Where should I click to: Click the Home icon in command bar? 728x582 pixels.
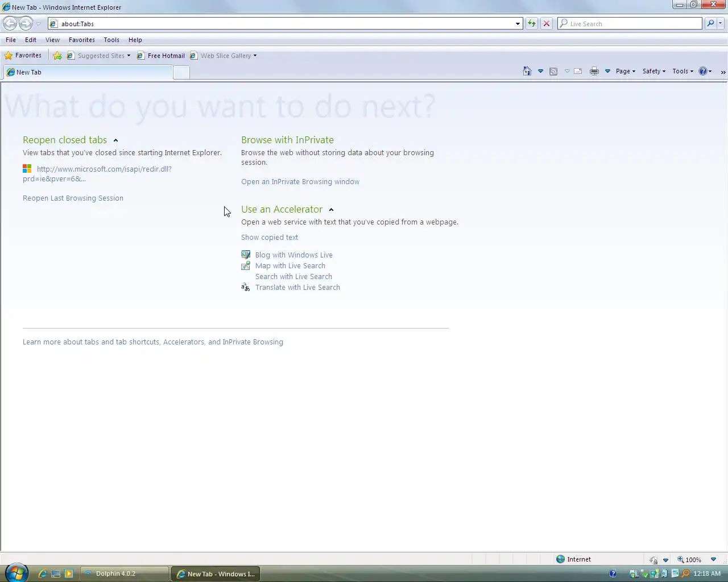[527, 71]
